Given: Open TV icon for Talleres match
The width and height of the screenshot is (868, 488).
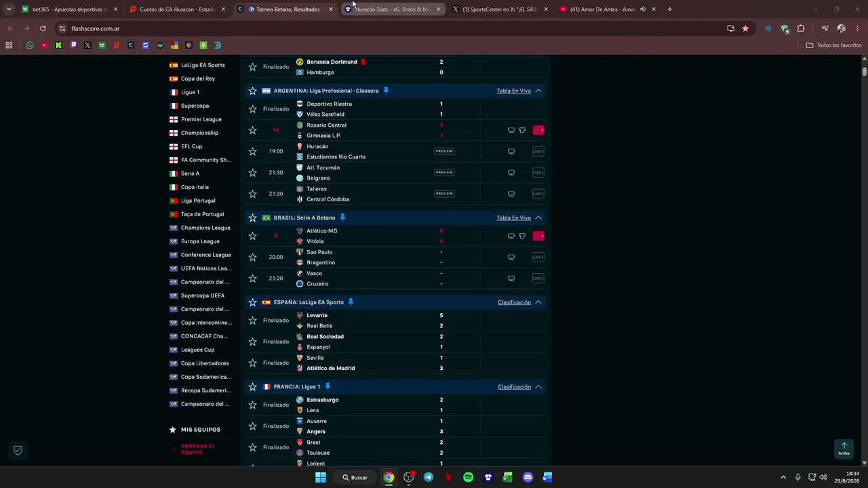Looking at the screenshot, I should [x=511, y=194].
